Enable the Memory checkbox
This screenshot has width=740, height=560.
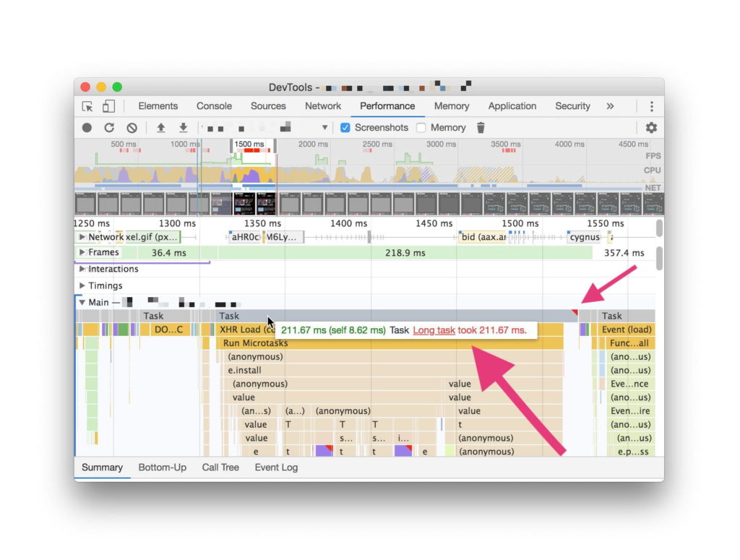421,128
